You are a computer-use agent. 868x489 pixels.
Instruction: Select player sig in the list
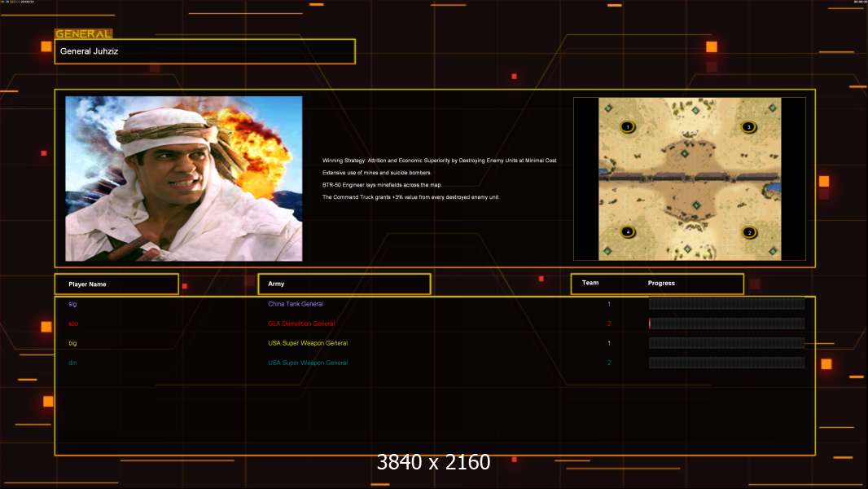[x=72, y=304]
